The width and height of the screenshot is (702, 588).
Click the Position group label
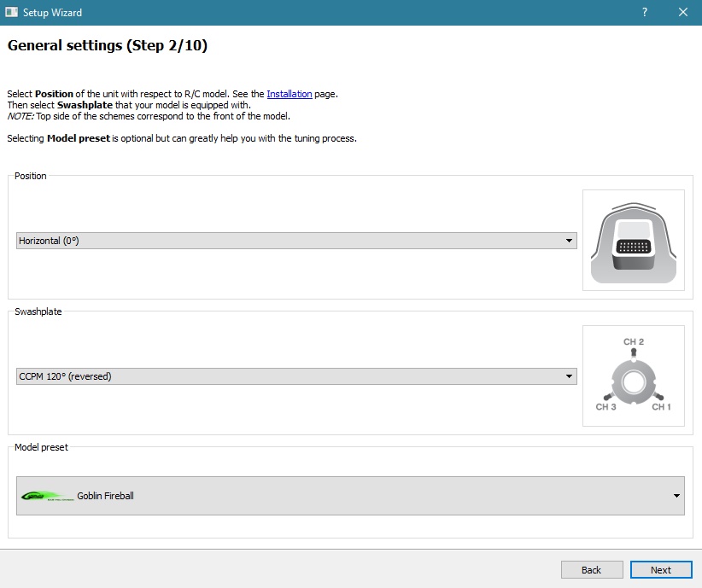tap(31, 176)
